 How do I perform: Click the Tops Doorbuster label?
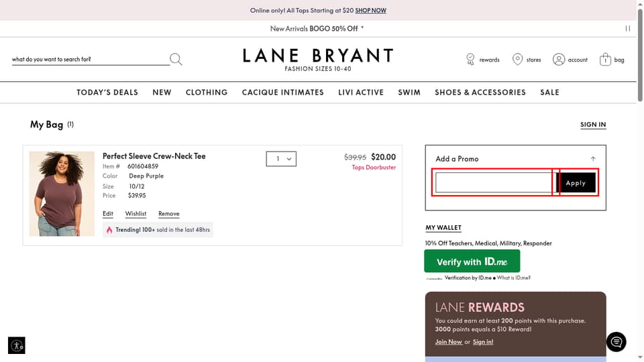(x=374, y=168)
